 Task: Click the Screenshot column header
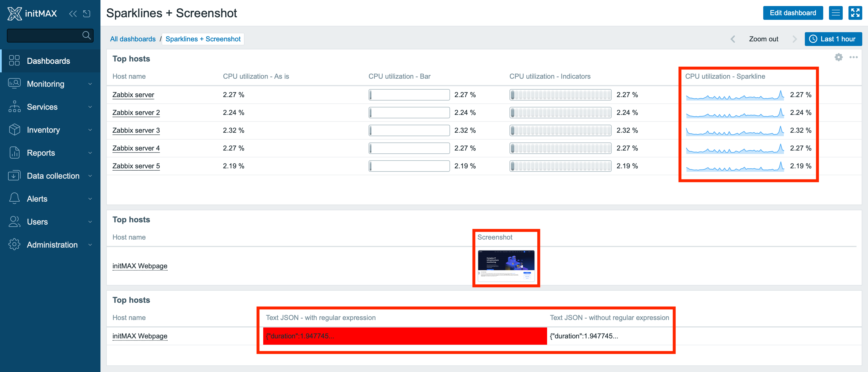[495, 238]
